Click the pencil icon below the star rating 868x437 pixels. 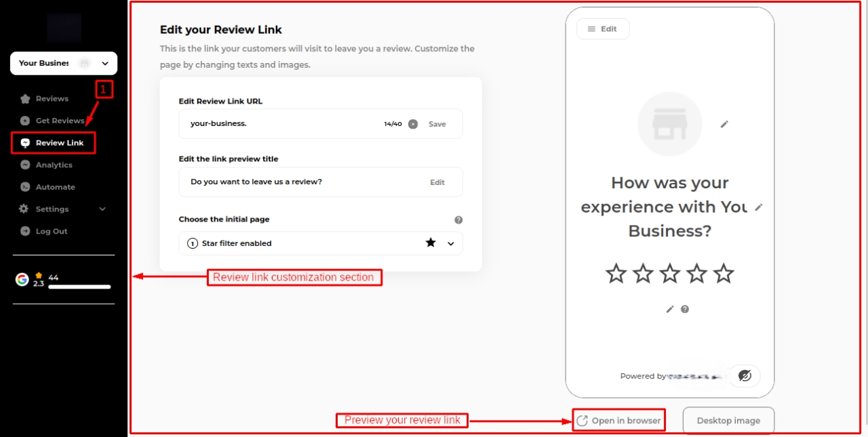click(x=670, y=309)
